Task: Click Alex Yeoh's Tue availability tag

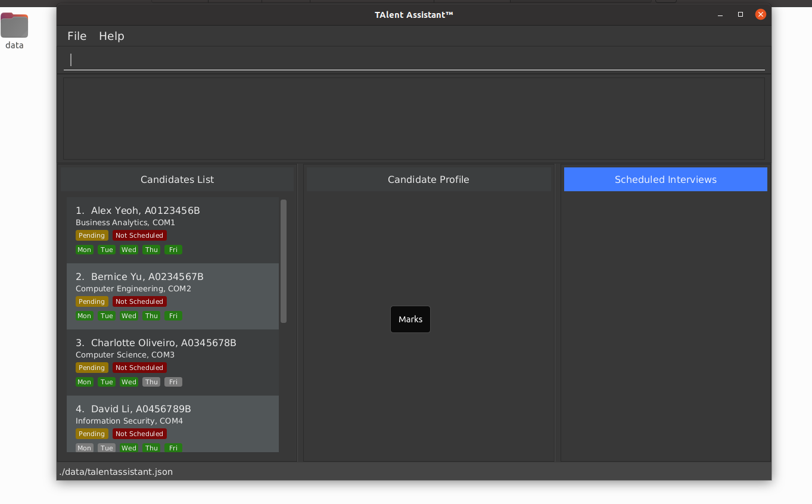Action: (107, 250)
